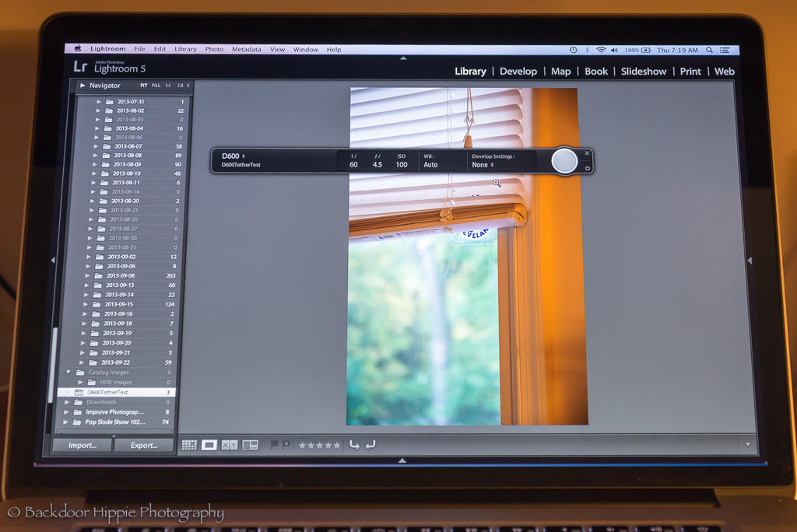Screen dimensions: 797x532
Task: Open Spotlight search in menu bar
Action: point(709,50)
